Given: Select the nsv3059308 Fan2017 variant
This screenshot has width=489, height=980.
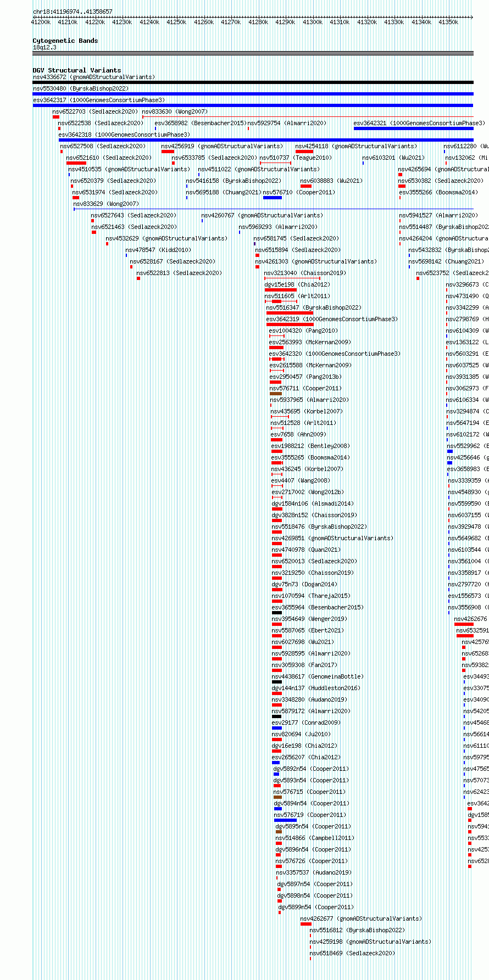Looking at the screenshot, I should click(x=304, y=665).
